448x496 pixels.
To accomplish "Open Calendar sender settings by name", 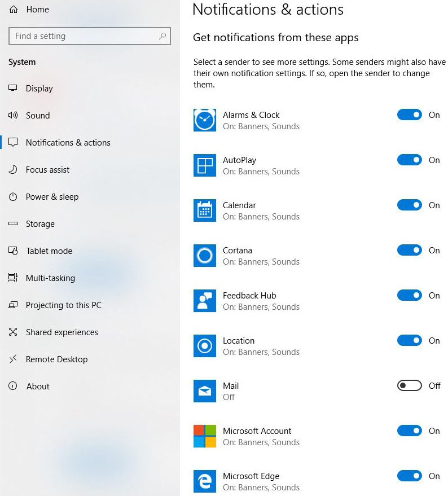I will tap(239, 205).
